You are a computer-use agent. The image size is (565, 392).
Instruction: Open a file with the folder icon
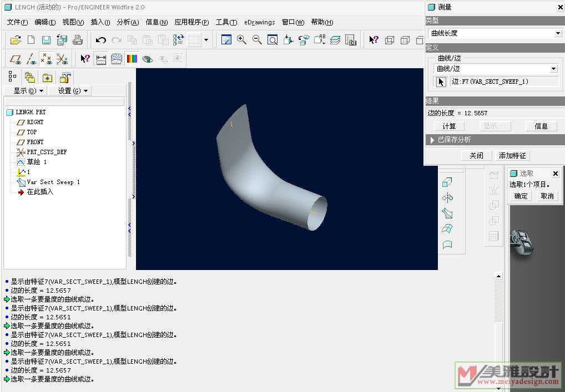coord(16,39)
